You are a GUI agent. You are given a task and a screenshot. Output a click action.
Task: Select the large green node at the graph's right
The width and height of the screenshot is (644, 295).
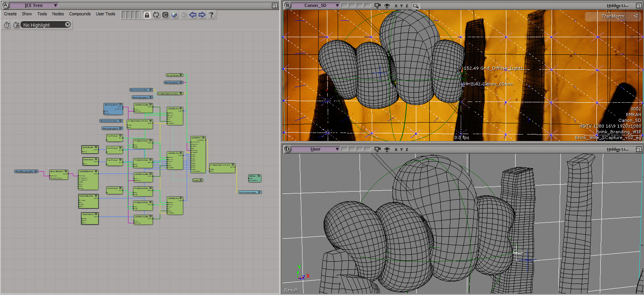click(198, 155)
